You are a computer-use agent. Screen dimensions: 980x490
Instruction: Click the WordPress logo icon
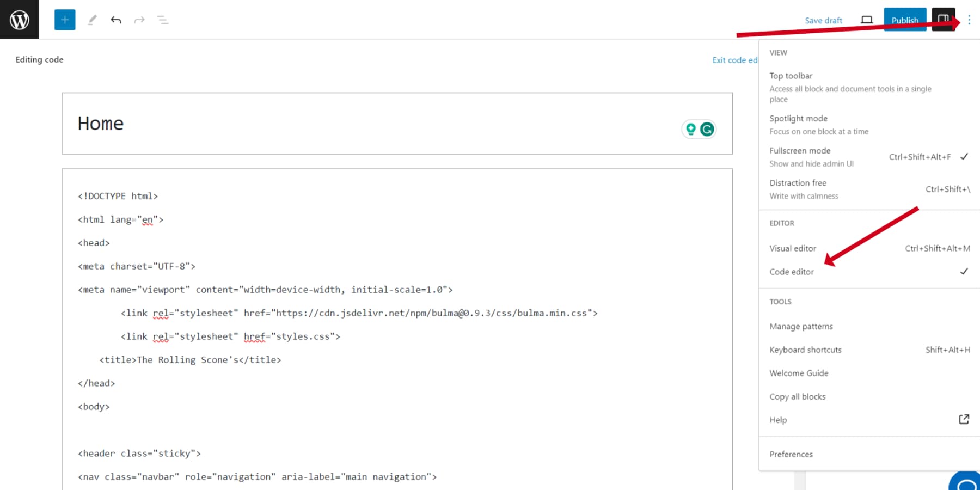(x=20, y=20)
